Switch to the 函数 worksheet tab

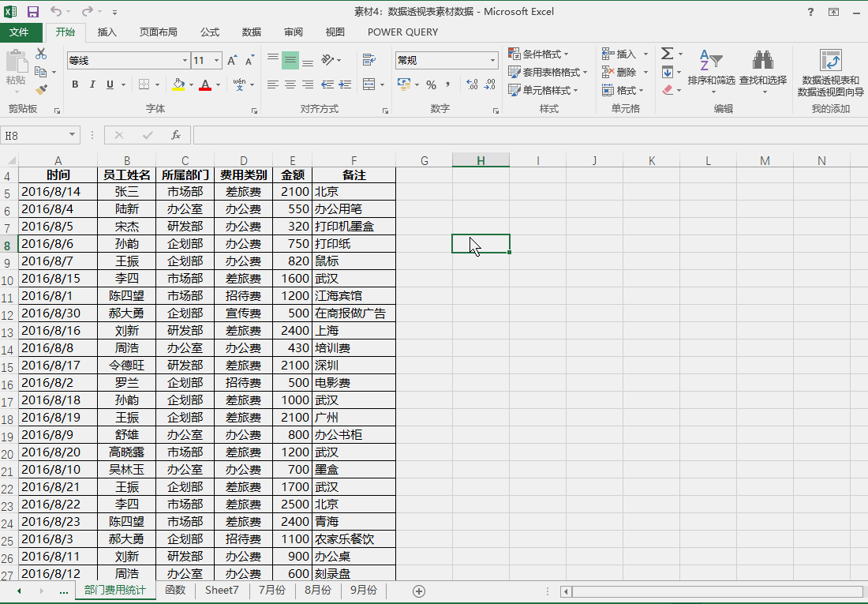[x=175, y=590]
